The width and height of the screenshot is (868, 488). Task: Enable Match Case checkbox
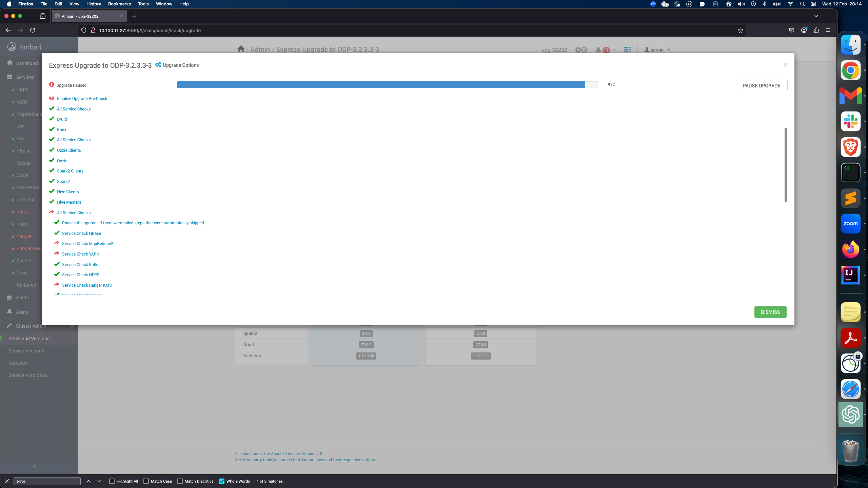coord(146,481)
